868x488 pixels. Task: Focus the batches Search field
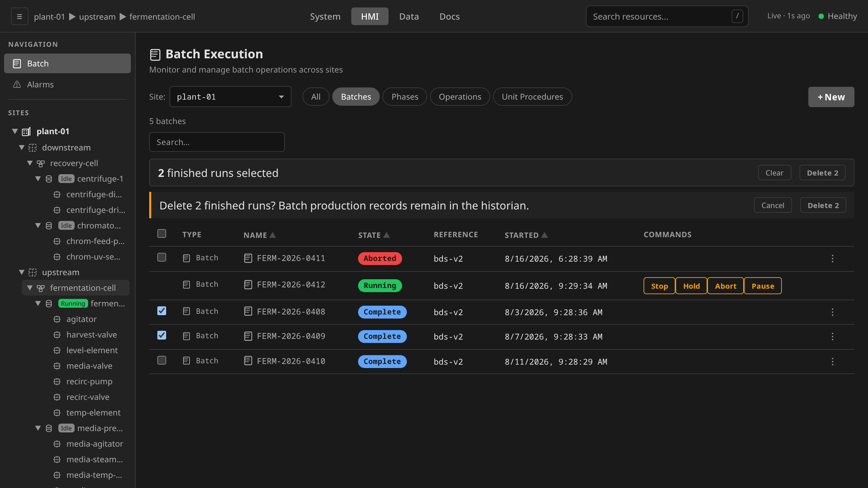pyautogui.click(x=217, y=142)
